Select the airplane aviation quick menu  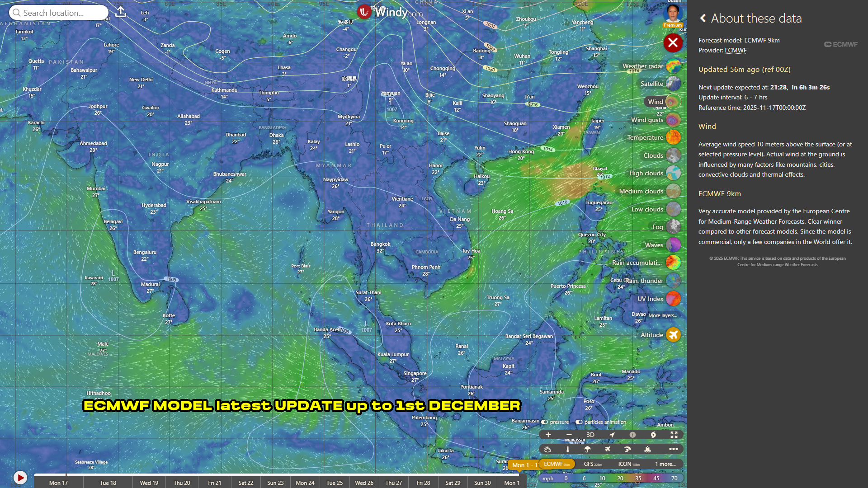608,449
